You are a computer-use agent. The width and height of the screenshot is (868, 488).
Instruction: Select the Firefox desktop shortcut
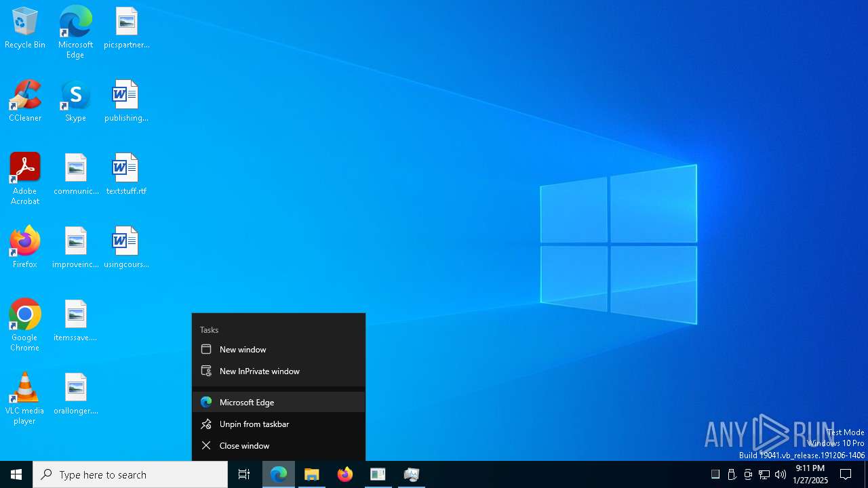pyautogui.click(x=25, y=248)
